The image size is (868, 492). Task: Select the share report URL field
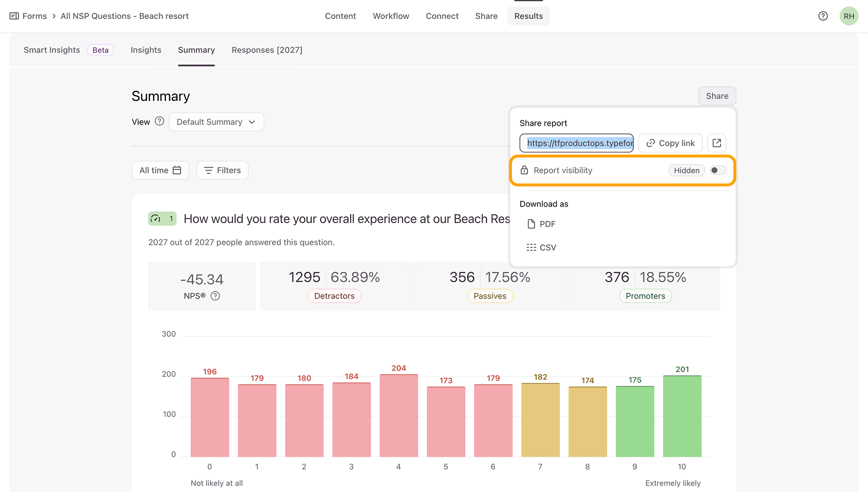[576, 143]
